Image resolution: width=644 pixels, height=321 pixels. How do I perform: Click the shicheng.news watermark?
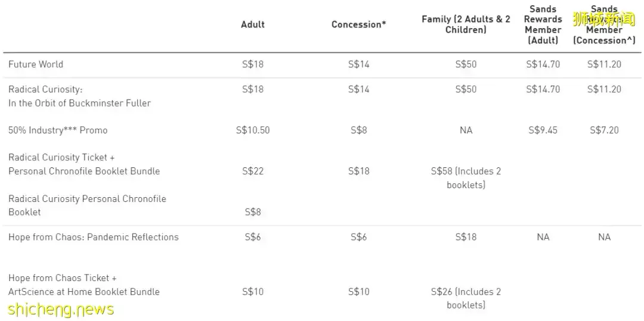(61, 309)
